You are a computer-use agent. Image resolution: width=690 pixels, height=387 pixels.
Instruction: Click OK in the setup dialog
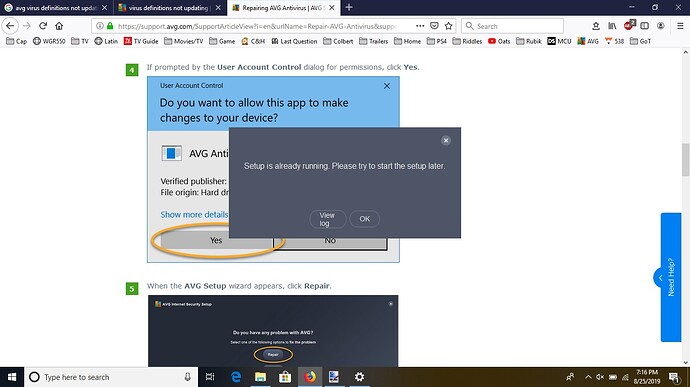point(364,219)
